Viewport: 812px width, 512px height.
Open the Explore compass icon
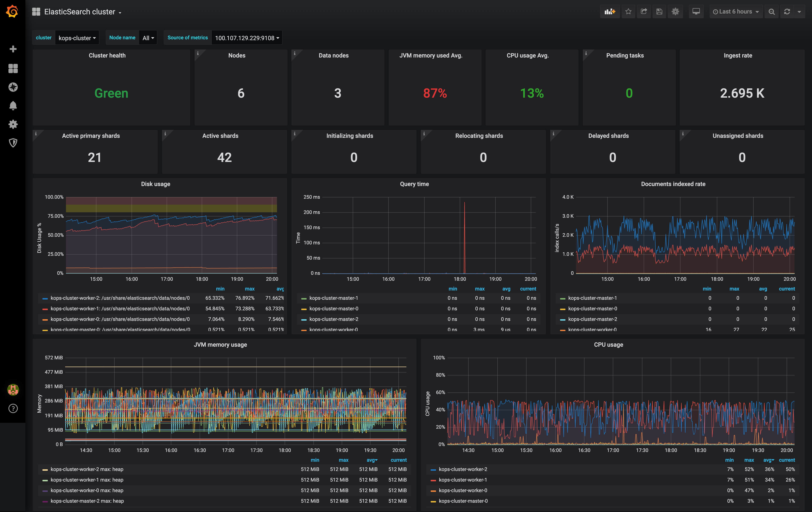click(x=13, y=87)
